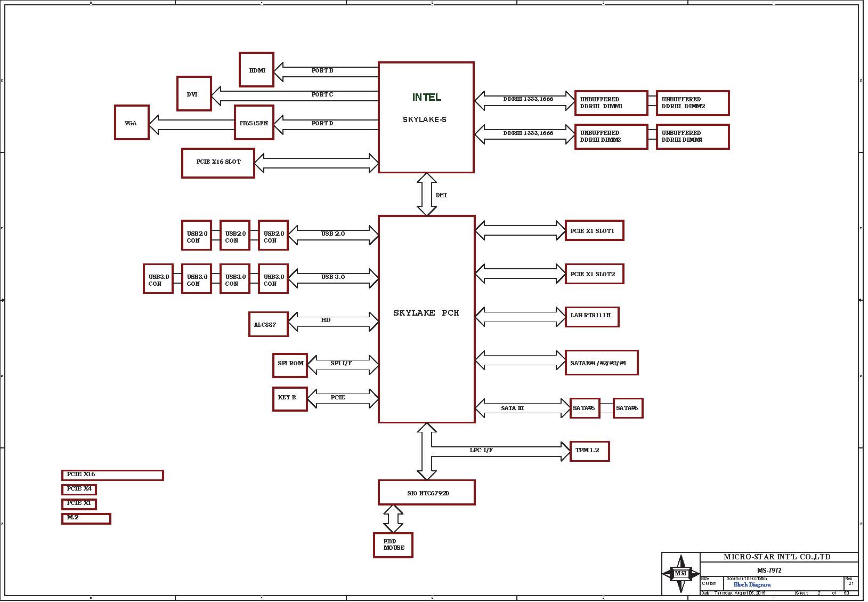The image size is (868, 602).
Task: Click the MS-7972 model number
Action: (x=769, y=570)
